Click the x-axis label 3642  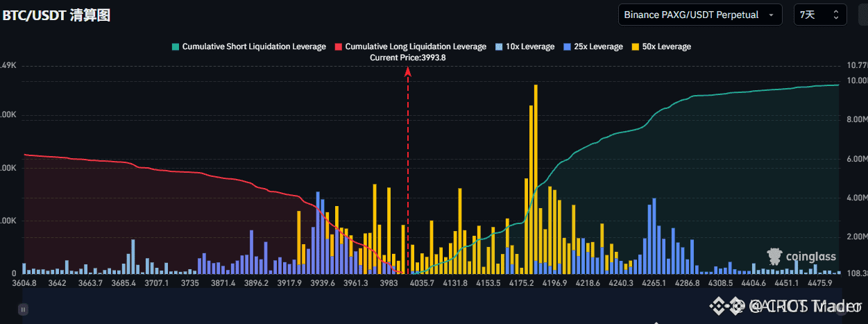tap(57, 283)
